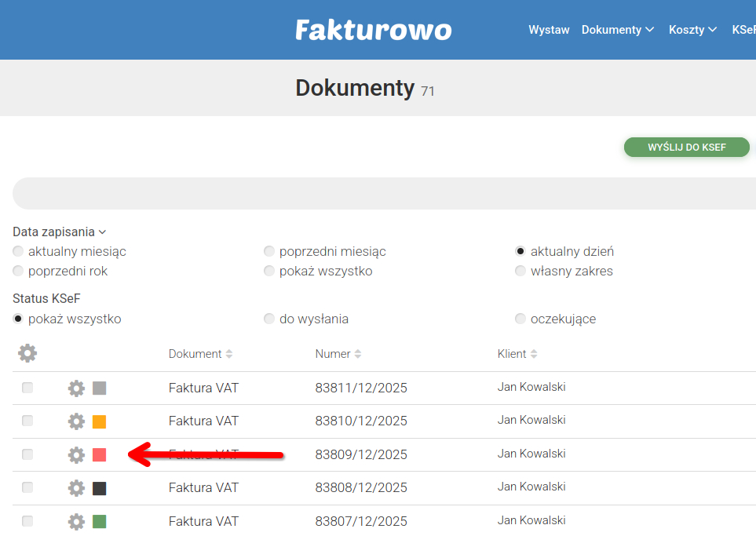Open invoice number 83809/12/2025
The height and width of the screenshot is (536, 756).
point(361,454)
